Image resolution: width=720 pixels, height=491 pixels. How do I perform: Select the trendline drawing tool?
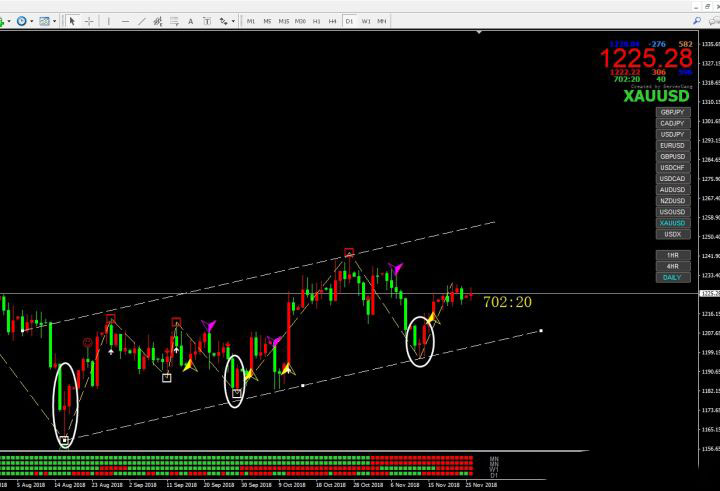141,21
